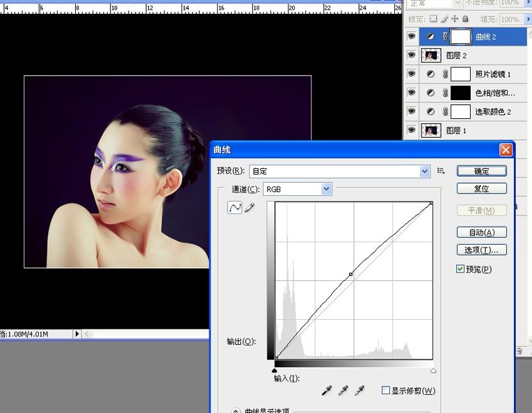
Task: Click the lock position icon
Action: click(455, 19)
